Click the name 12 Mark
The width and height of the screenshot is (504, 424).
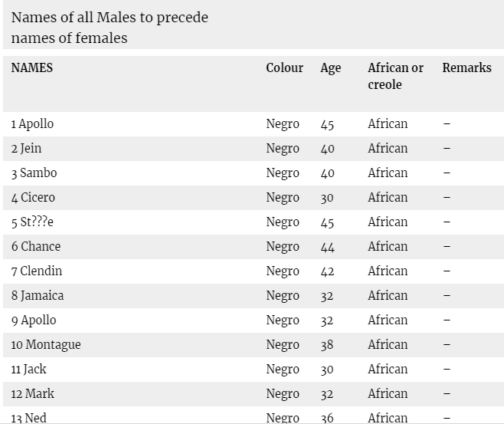click(33, 394)
